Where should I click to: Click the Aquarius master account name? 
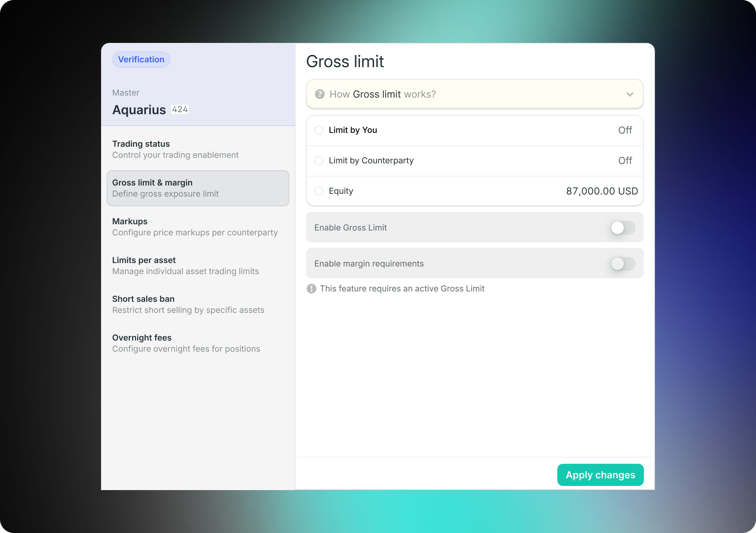pyautogui.click(x=139, y=110)
